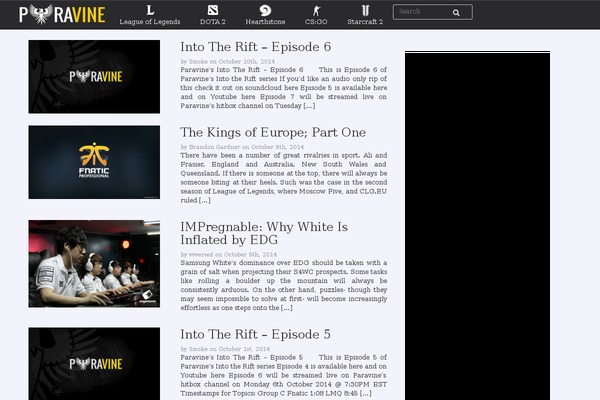Screen dimensions: 600x400
Task: Click the Starcraft 2 emblem icon
Action: pos(365,10)
